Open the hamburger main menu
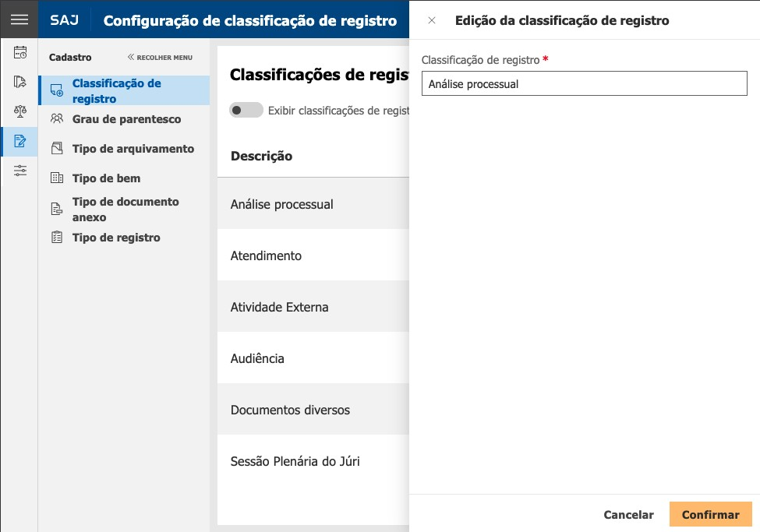The image size is (760, 532). [x=19, y=19]
